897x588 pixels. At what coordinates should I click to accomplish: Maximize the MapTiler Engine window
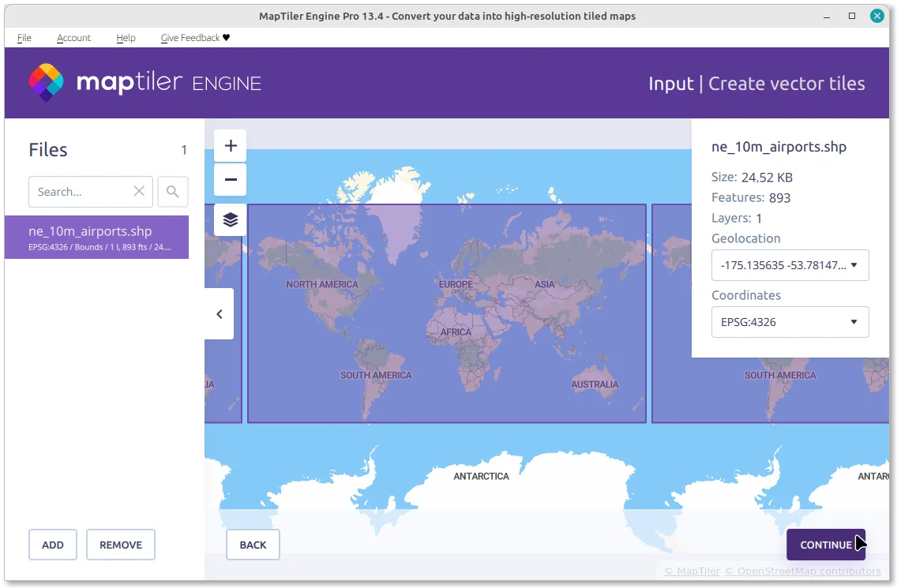(x=852, y=16)
